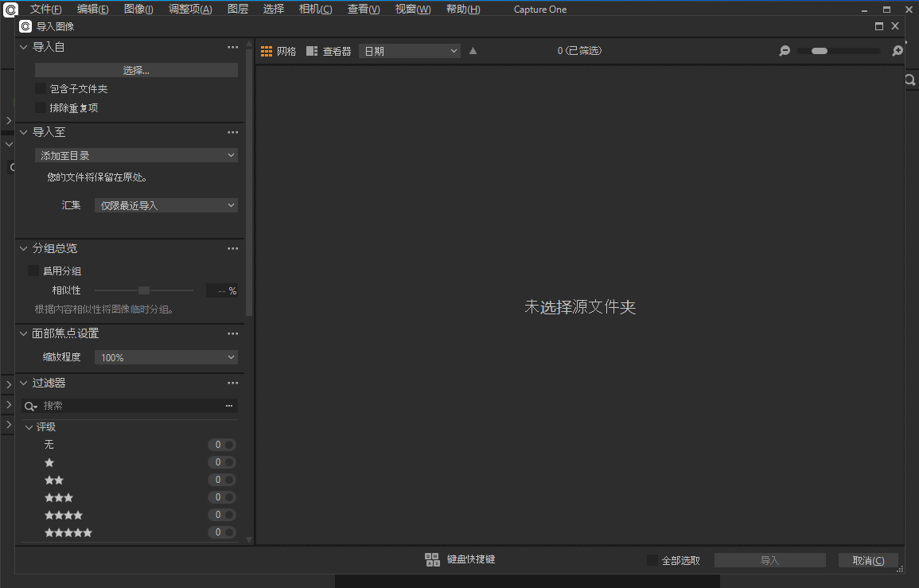
Task: Open the 键盘快捷键 keyboard shortcuts icon
Action: (432, 559)
